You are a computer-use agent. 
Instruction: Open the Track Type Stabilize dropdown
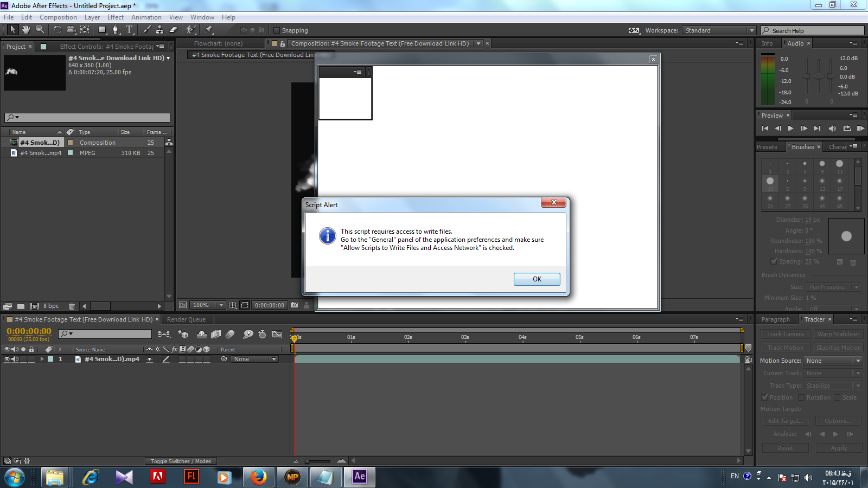[x=833, y=386]
